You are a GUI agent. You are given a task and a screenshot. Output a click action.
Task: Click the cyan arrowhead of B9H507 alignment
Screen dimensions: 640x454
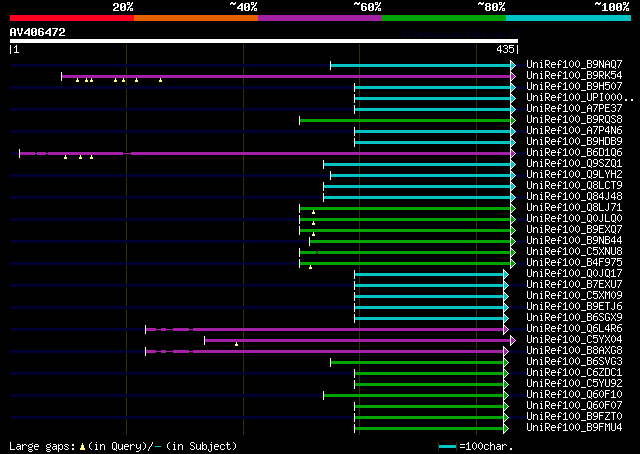click(x=513, y=87)
